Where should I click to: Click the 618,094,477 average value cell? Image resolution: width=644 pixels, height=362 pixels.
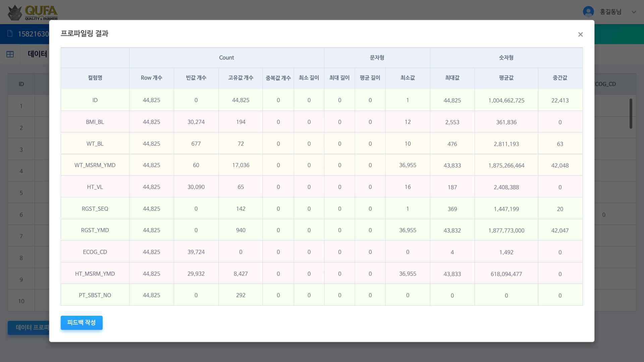pyautogui.click(x=506, y=274)
